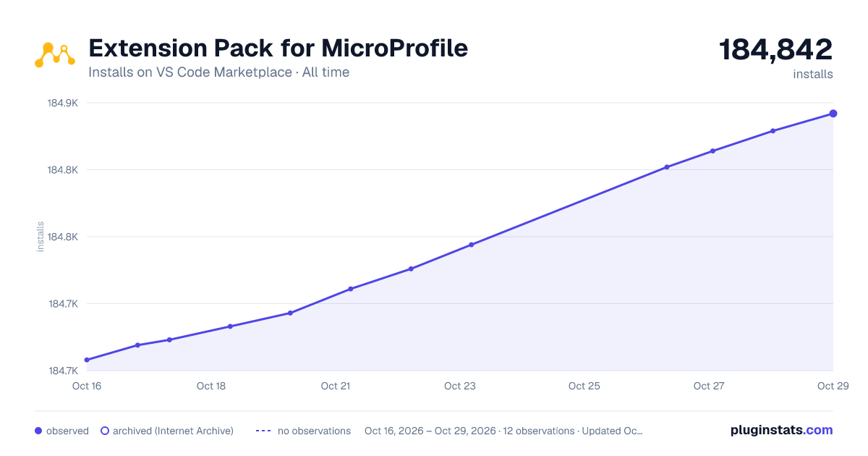The height and width of the screenshot is (456, 868).
Task: Click the MicroProfile extension logo icon
Action: [55, 55]
